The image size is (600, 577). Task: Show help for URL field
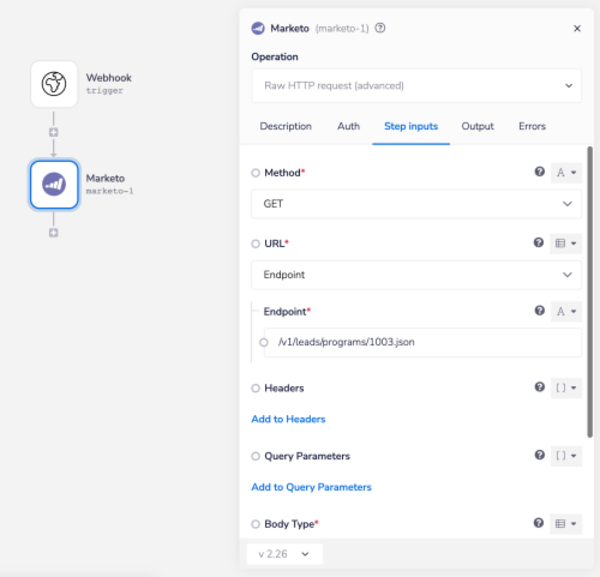[538, 243]
